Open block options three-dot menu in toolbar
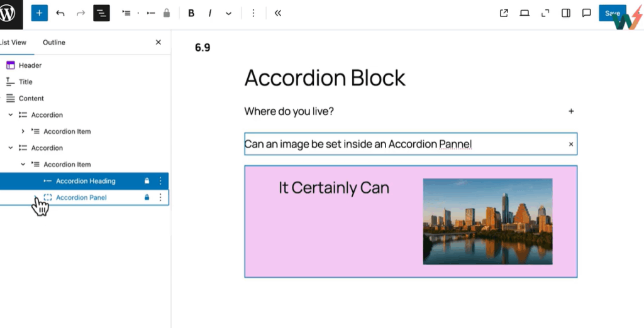Image resolution: width=644 pixels, height=328 pixels. pyautogui.click(x=253, y=13)
